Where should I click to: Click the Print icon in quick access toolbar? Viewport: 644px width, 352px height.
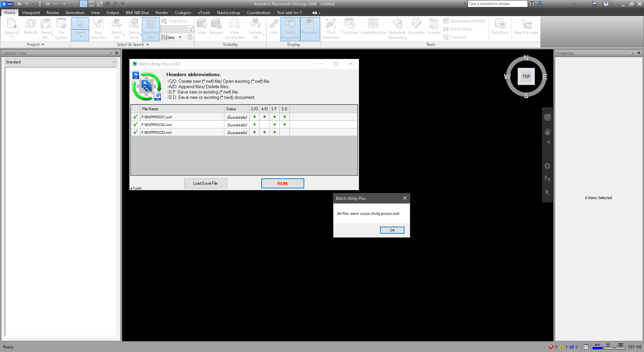[x=48, y=4]
